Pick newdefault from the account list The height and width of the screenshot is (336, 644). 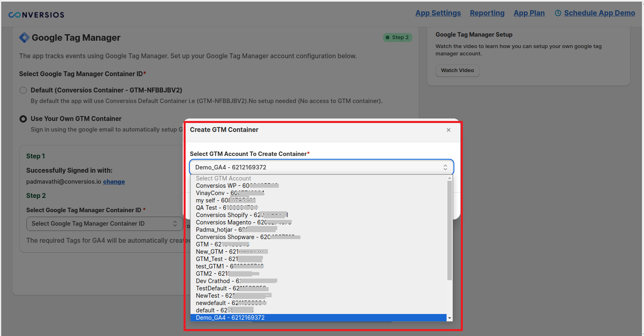tap(319, 303)
